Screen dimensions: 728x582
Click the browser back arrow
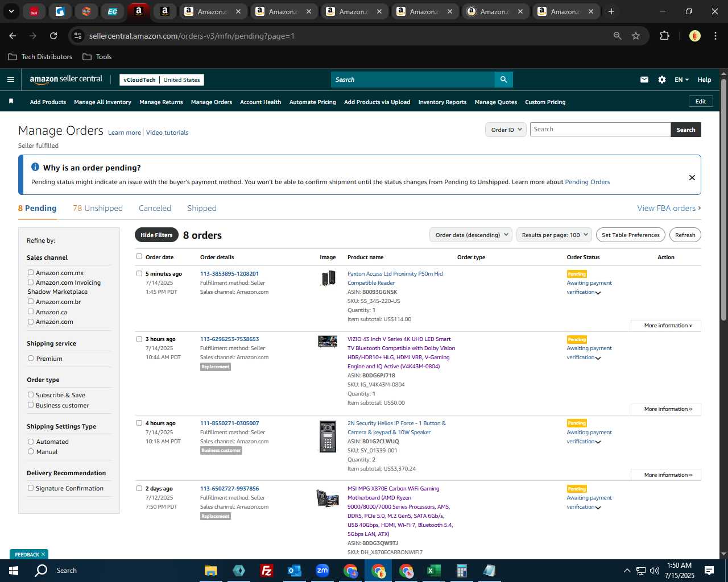13,36
